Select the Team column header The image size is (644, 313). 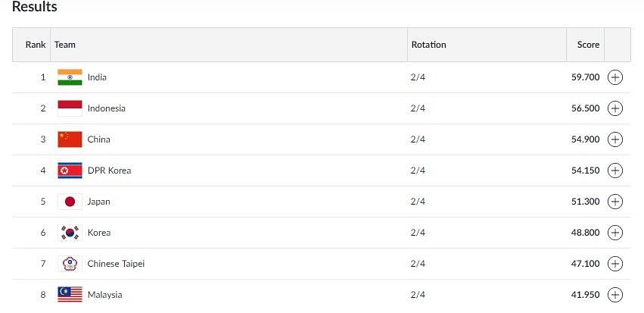click(65, 45)
